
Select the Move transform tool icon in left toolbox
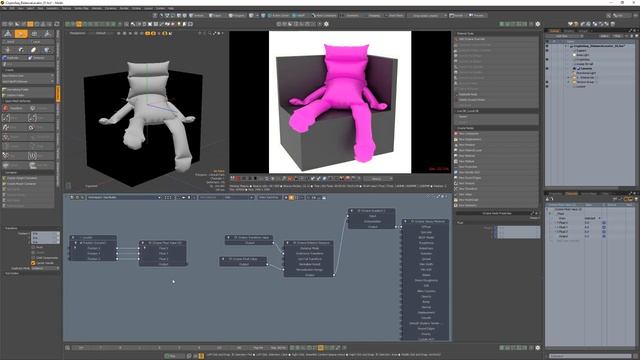[8, 50]
